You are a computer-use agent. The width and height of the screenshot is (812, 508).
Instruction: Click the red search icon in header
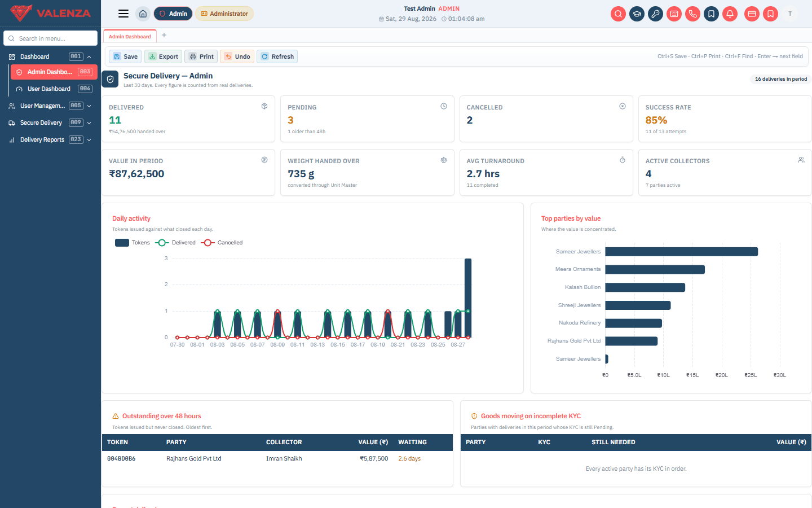(619, 14)
